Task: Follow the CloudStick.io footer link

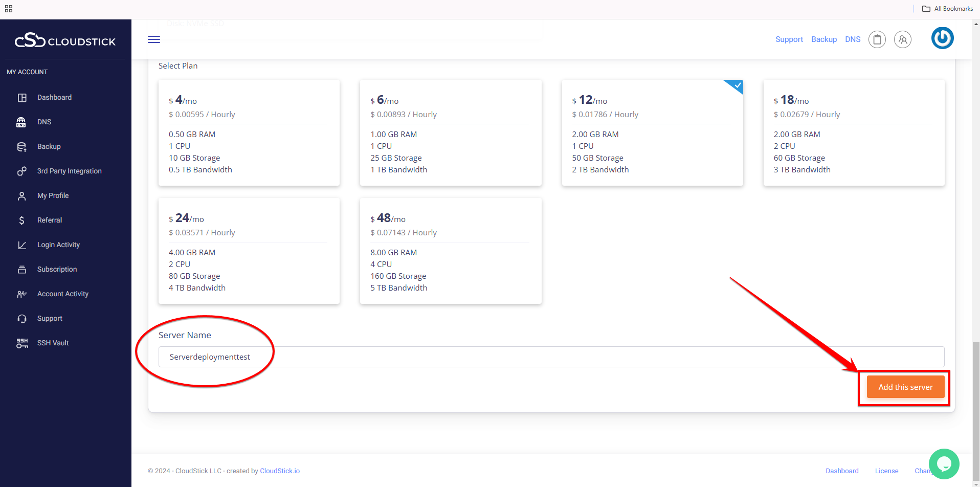Action: 280,471
